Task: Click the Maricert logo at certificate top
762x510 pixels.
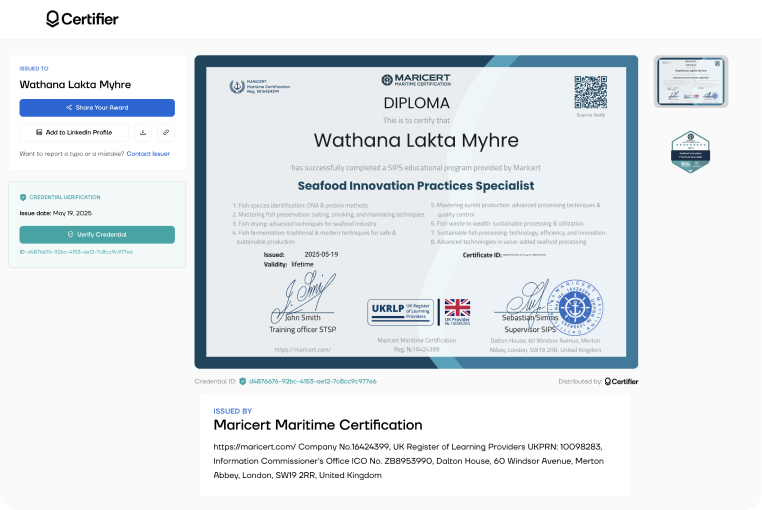Action: pos(416,80)
